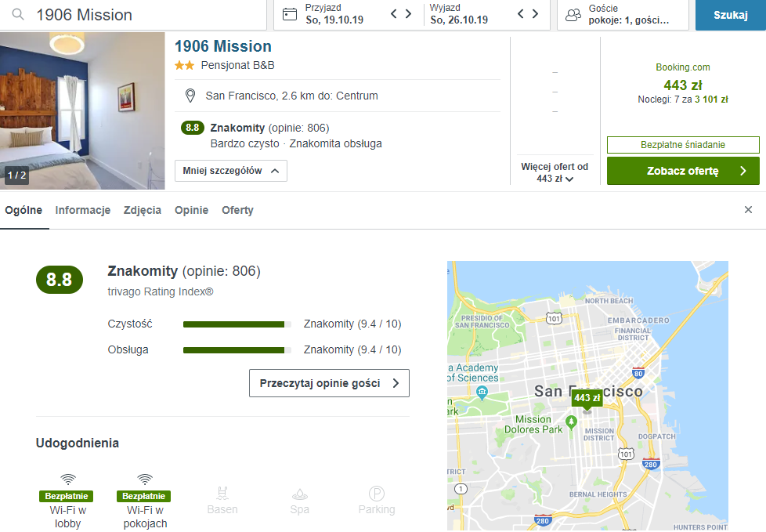Advance check-out date to next day
Viewport: 766px width, 532px height.
(x=535, y=14)
